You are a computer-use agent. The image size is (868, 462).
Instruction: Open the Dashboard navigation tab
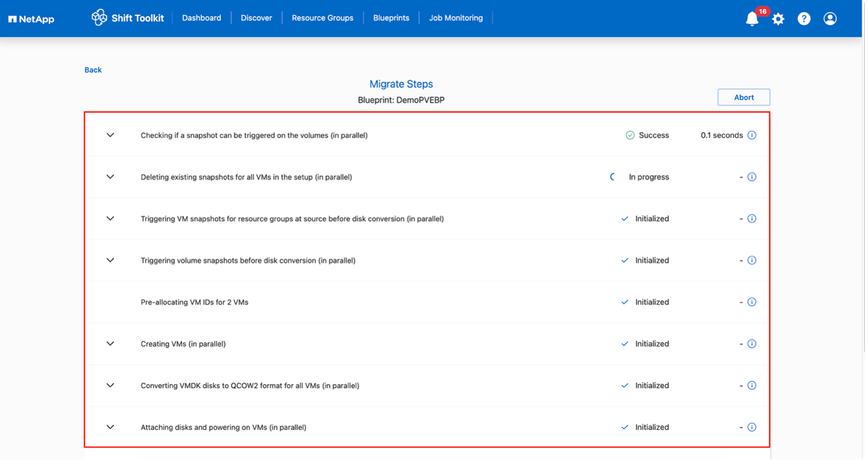[x=201, y=18]
